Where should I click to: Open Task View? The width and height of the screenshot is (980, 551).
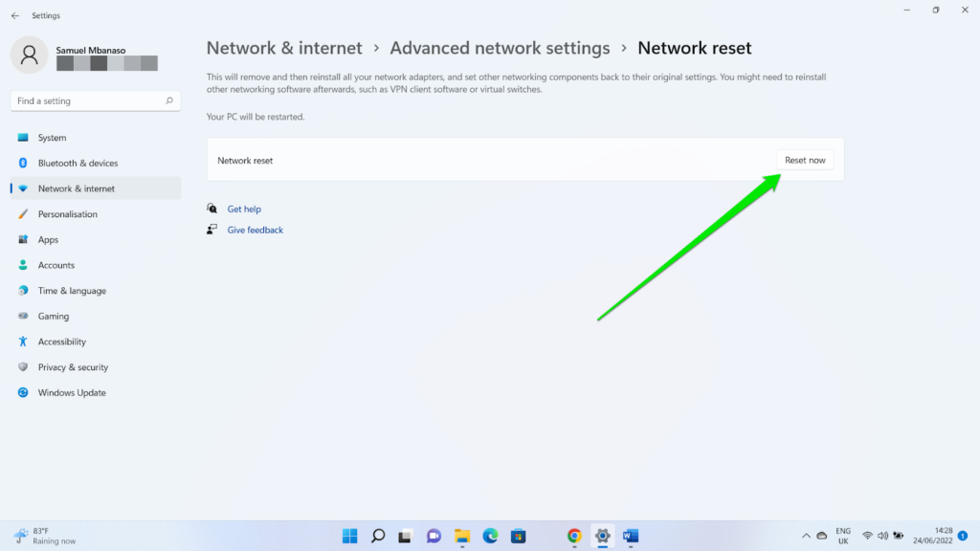[405, 536]
